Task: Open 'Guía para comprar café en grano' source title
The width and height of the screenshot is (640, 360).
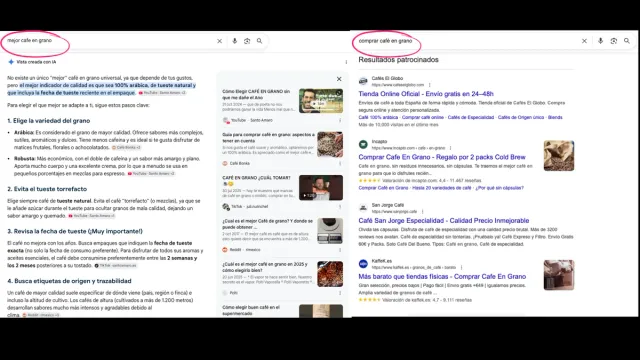Action: tap(269, 138)
